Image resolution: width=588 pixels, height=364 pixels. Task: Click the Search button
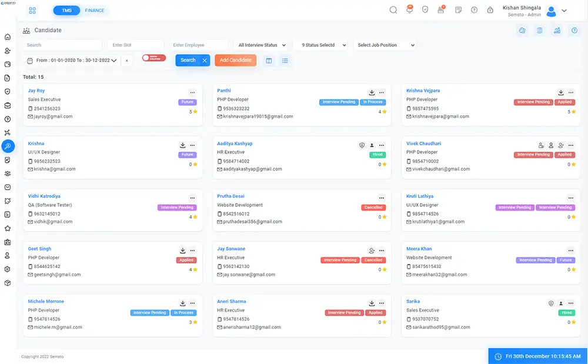coord(188,60)
